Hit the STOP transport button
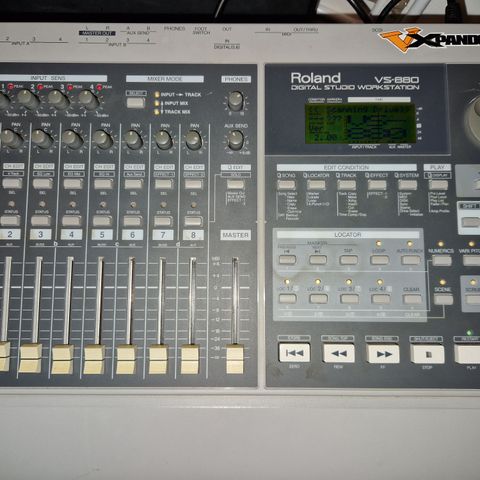 (427, 354)
